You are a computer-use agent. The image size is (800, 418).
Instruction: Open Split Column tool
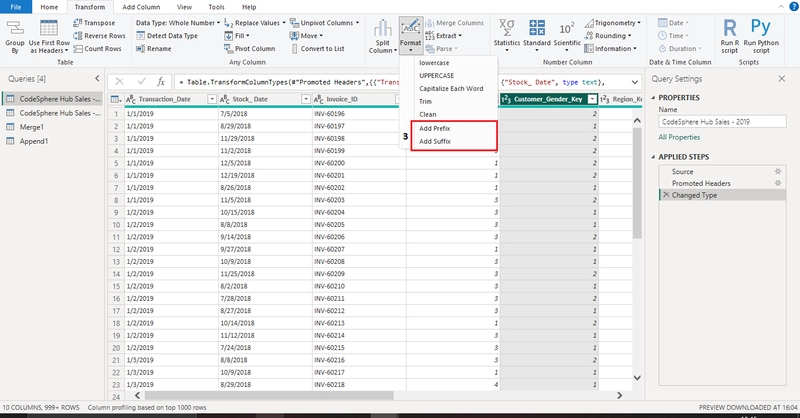383,37
